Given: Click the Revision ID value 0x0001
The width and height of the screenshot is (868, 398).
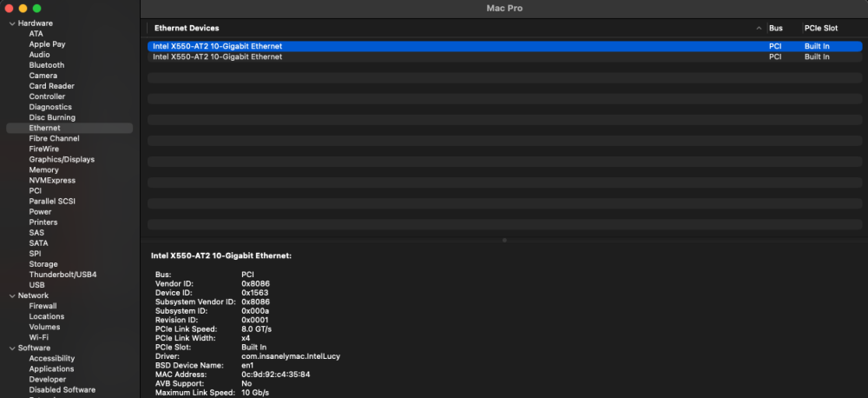Looking at the screenshot, I should point(255,321).
